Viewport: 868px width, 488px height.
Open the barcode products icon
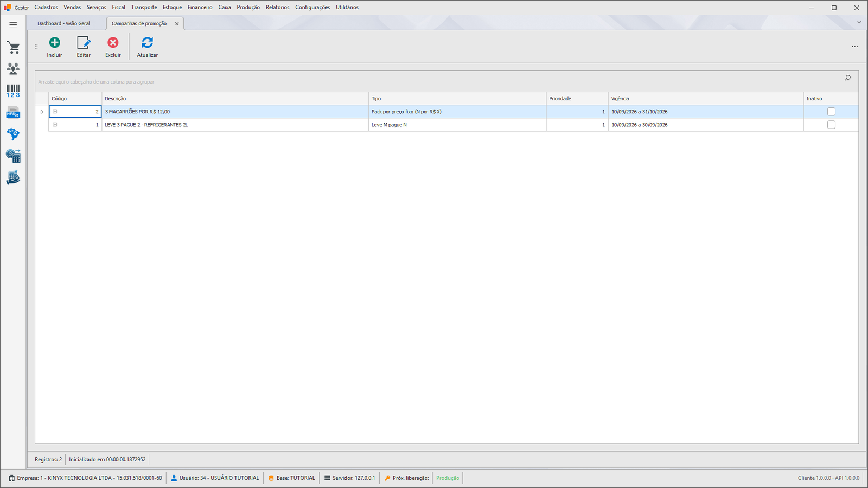click(x=13, y=91)
